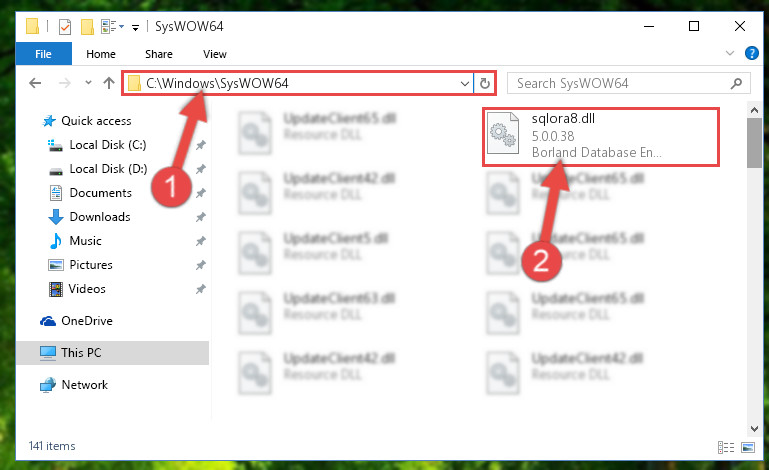
Task: Switch to the Large icons view layout icon
Action: (x=748, y=447)
